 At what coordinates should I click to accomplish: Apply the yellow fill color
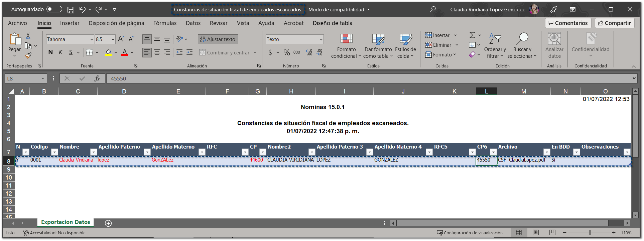pos(108,52)
